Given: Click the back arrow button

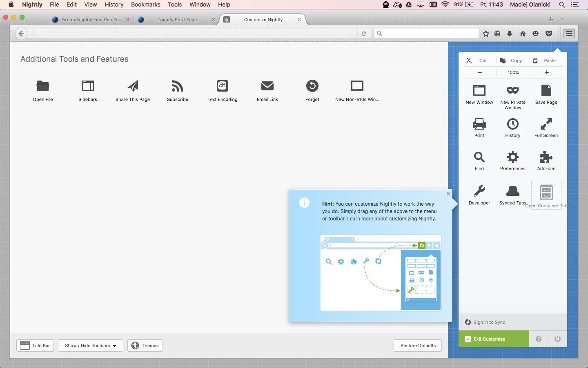Looking at the screenshot, I should [x=22, y=34].
